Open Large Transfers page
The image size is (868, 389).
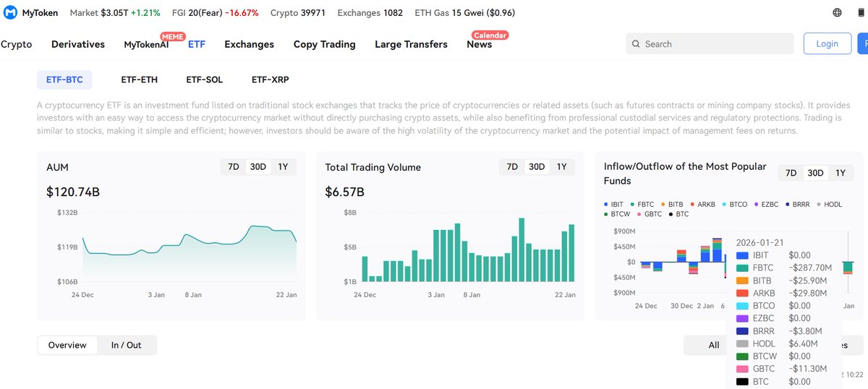(411, 44)
